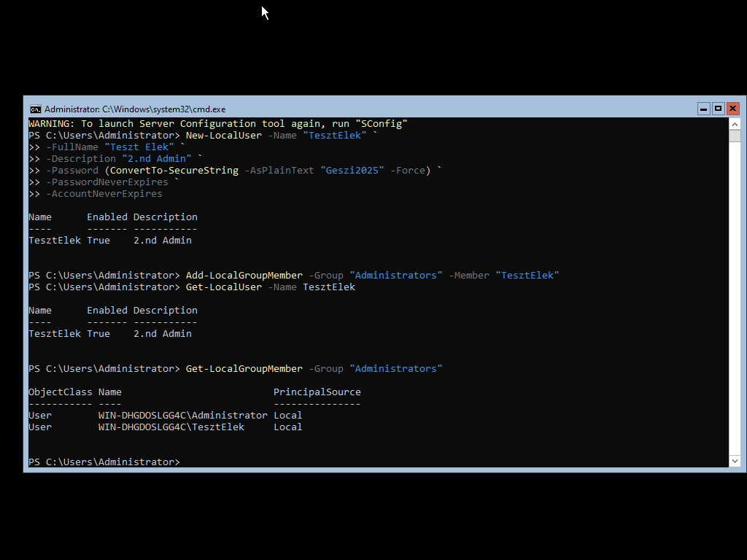Click the WIN-DHGDOSLGG4C\TesztElek member entry
747x560 pixels.
click(x=171, y=427)
